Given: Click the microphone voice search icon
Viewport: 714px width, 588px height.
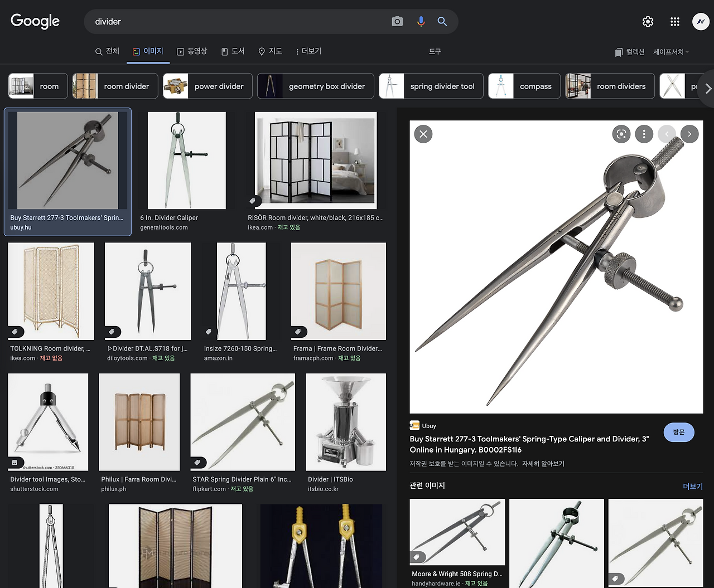Looking at the screenshot, I should point(421,22).
